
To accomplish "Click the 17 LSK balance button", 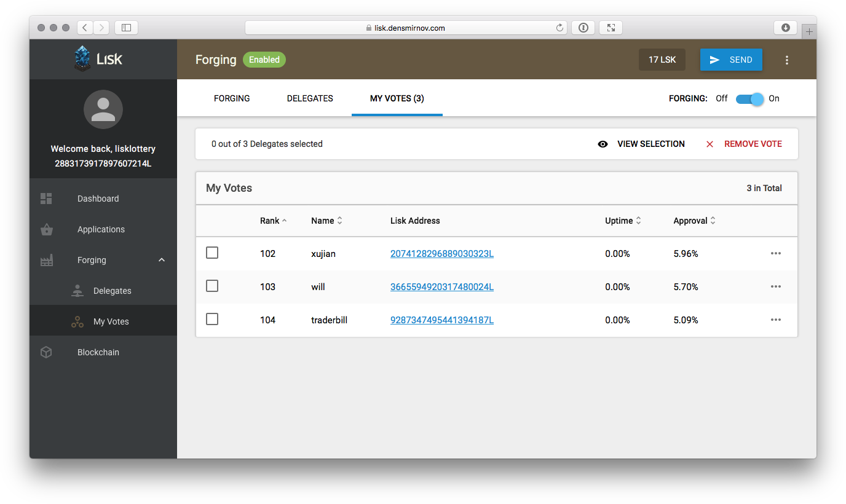I will (x=662, y=60).
